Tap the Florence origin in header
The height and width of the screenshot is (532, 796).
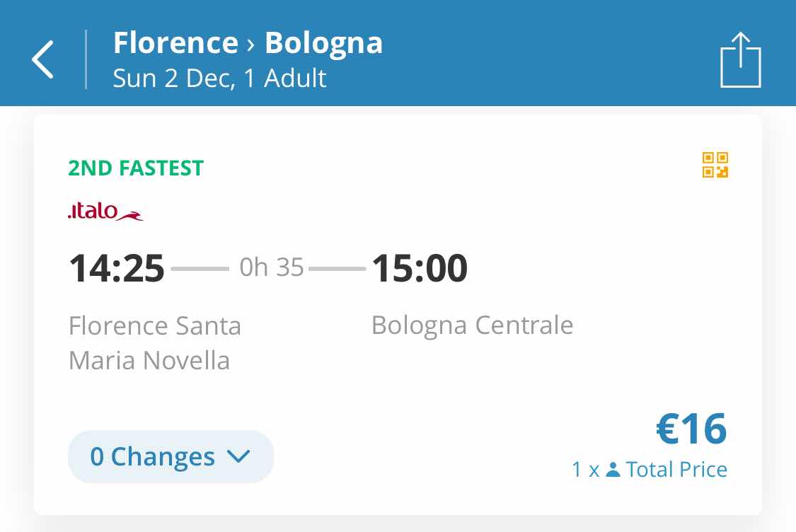[175, 42]
